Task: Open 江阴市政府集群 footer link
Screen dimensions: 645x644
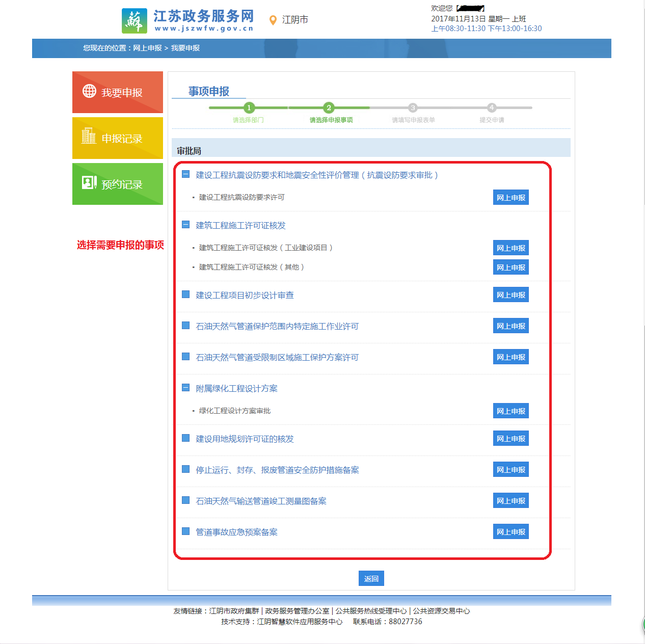Action: point(234,611)
